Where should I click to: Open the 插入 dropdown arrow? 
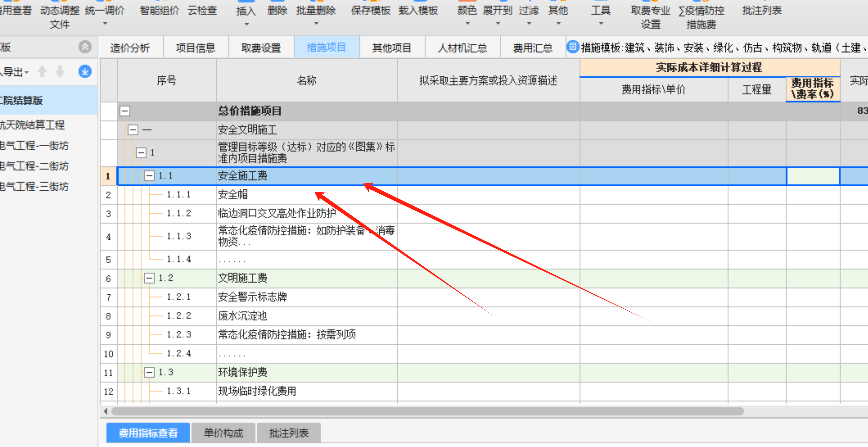click(x=247, y=24)
